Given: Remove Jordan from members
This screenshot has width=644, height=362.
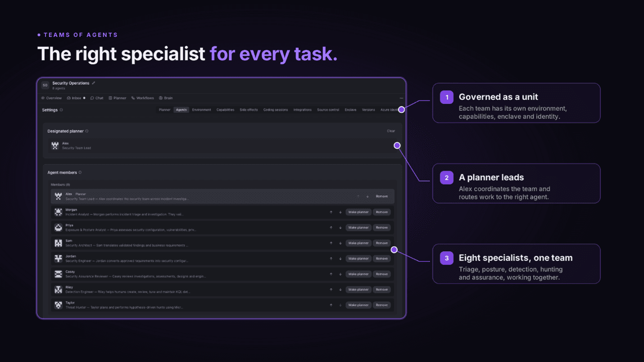Looking at the screenshot, I should [x=382, y=258].
